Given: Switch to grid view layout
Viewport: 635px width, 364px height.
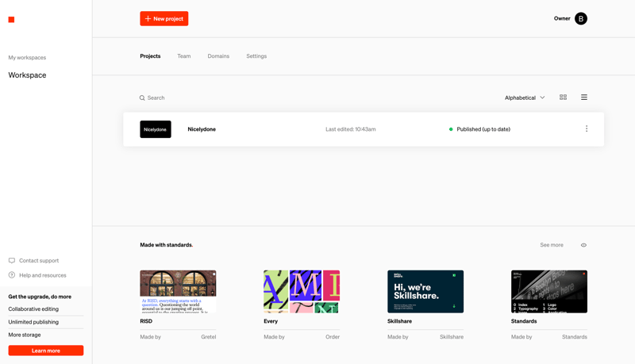Looking at the screenshot, I should click(x=563, y=98).
